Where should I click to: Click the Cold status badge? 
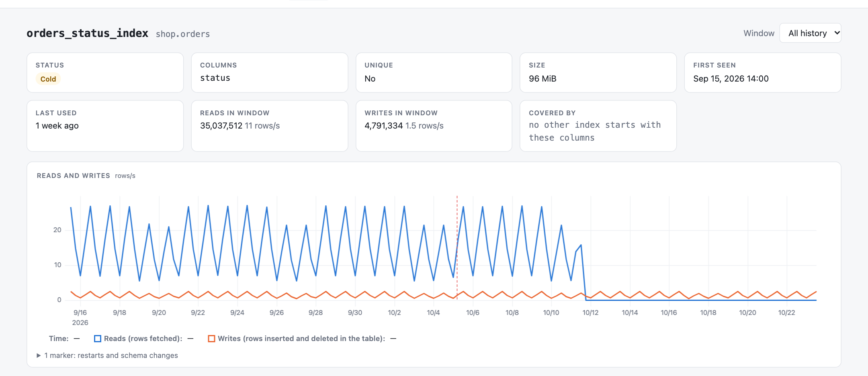48,79
